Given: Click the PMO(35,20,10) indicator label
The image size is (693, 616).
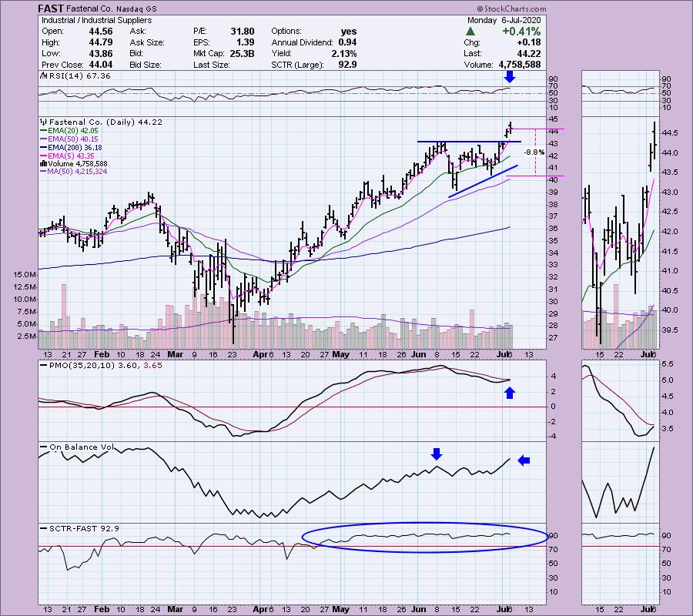Looking at the screenshot, I should [x=105, y=366].
